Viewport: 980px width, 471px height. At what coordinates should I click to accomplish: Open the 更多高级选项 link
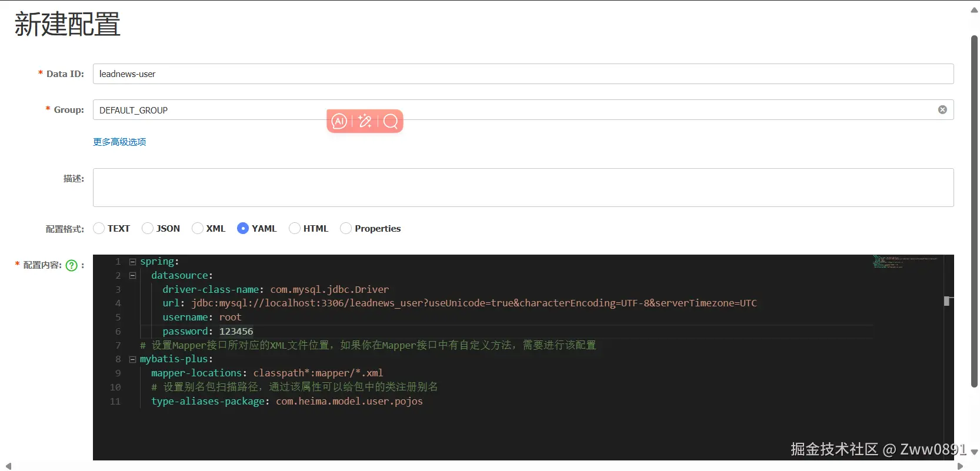click(119, 142)
